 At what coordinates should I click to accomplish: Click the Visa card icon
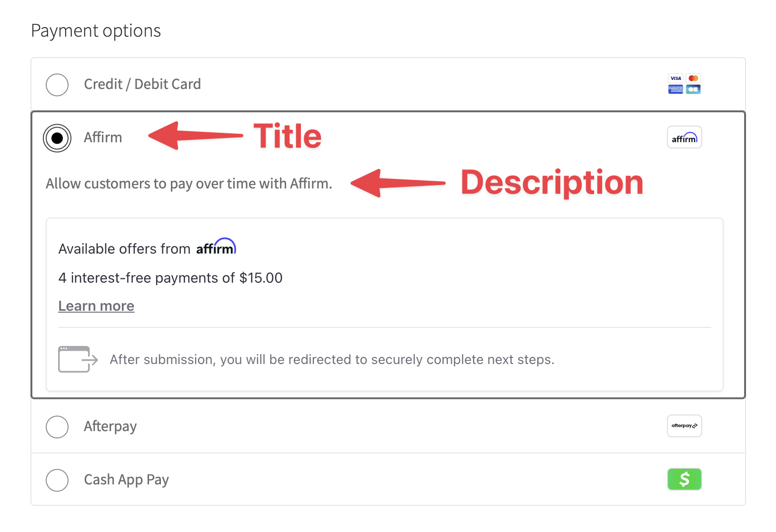pos(676,78)
